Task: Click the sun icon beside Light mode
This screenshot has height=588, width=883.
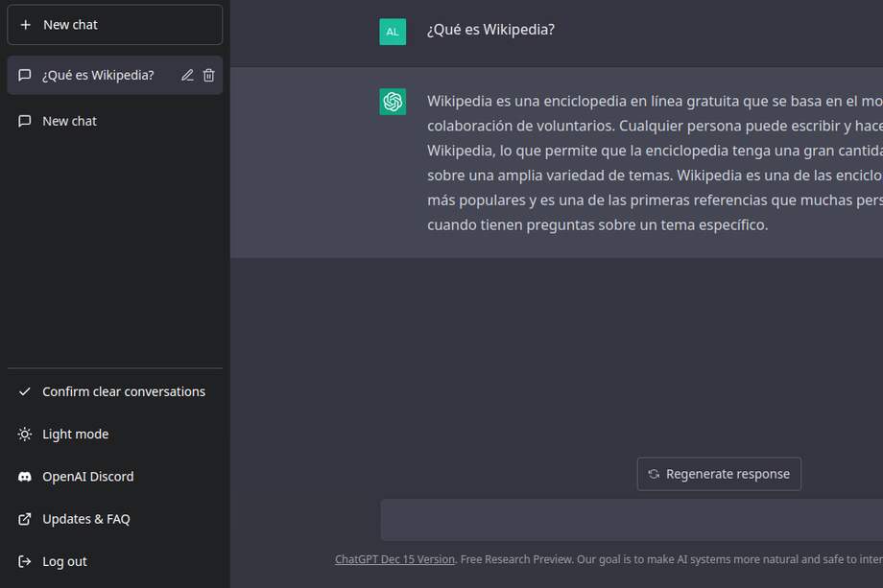Action: pyautogui.click(x=23, y=434)
